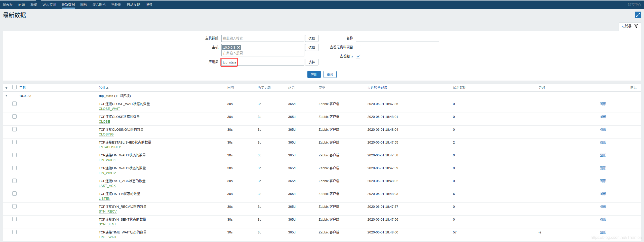644x242 pixels.
Task: Open 拓扑图 menu item
Action: (116, 5)
